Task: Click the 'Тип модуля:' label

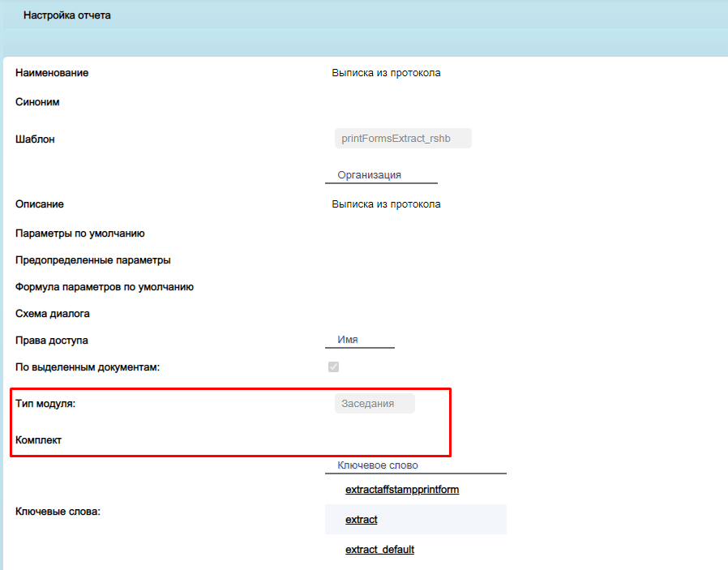Action: [x=45, y=404]
